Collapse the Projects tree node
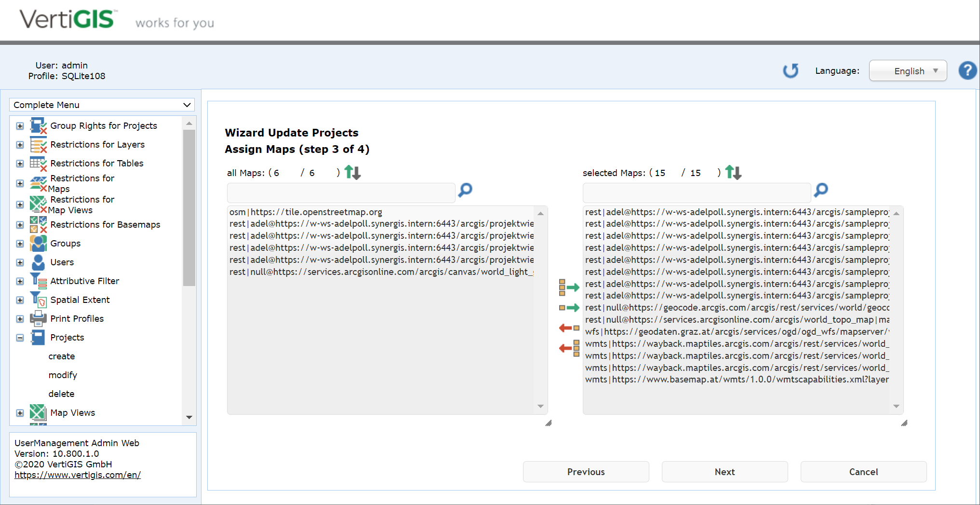This screenshot has height=505, width=980. point(20,338)
